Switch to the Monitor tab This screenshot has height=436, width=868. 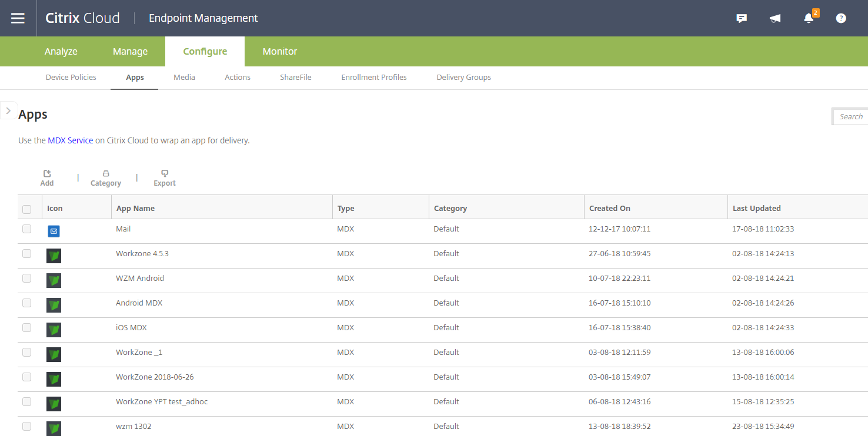(280, 52)
